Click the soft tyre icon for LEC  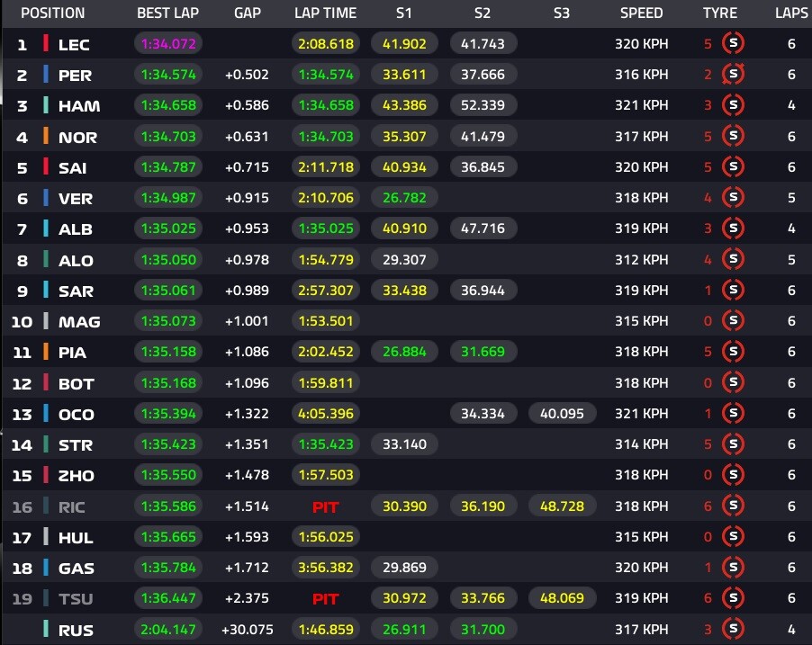pyautogui.click(x=733, y=43)
